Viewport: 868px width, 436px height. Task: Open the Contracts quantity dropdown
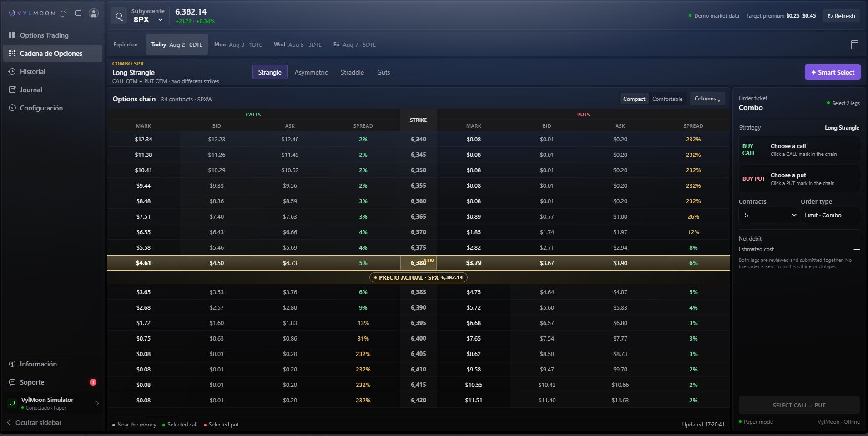click(x=768, y=215)
